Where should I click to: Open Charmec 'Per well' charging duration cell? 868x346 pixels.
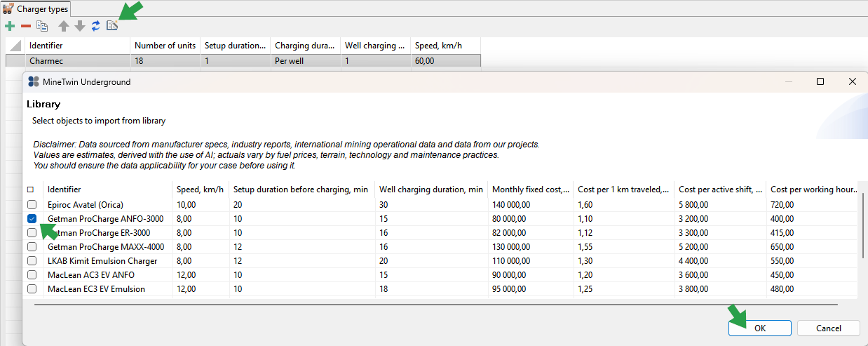(306, 61)
